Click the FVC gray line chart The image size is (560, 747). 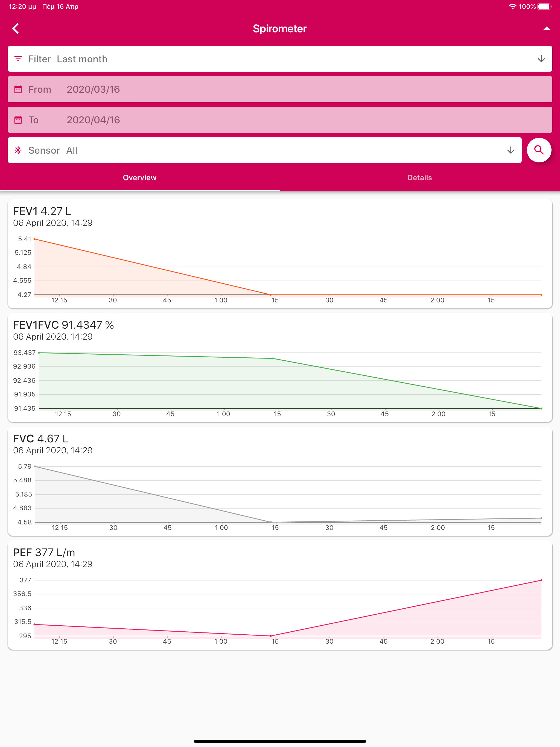coord(288,494)
